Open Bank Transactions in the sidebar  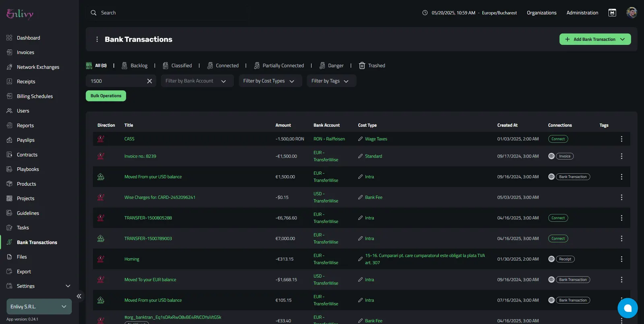[37, 242]
